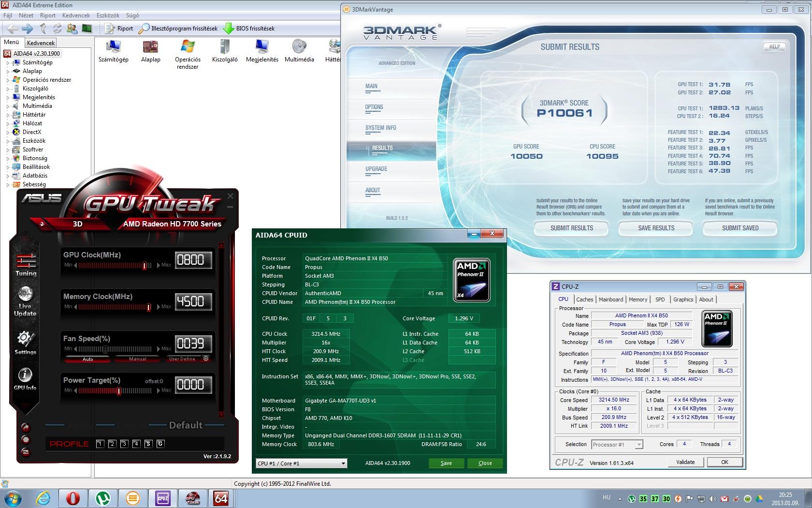Screen dimensions: 812x508
Task: Select GPU Tweak profile 4
Action: click(136, 444)
